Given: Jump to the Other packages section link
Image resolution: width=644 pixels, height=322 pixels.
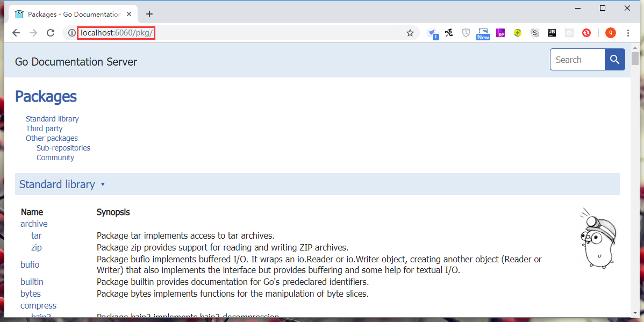Looking at the screenshot, I should tap(52, 138).
